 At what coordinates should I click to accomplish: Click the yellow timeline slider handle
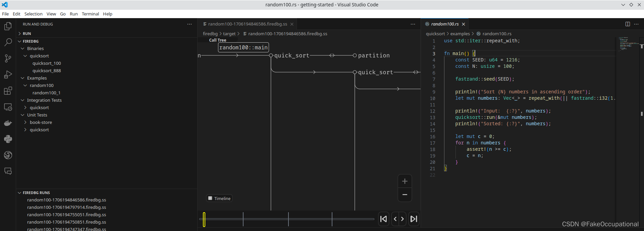(204, 219)
